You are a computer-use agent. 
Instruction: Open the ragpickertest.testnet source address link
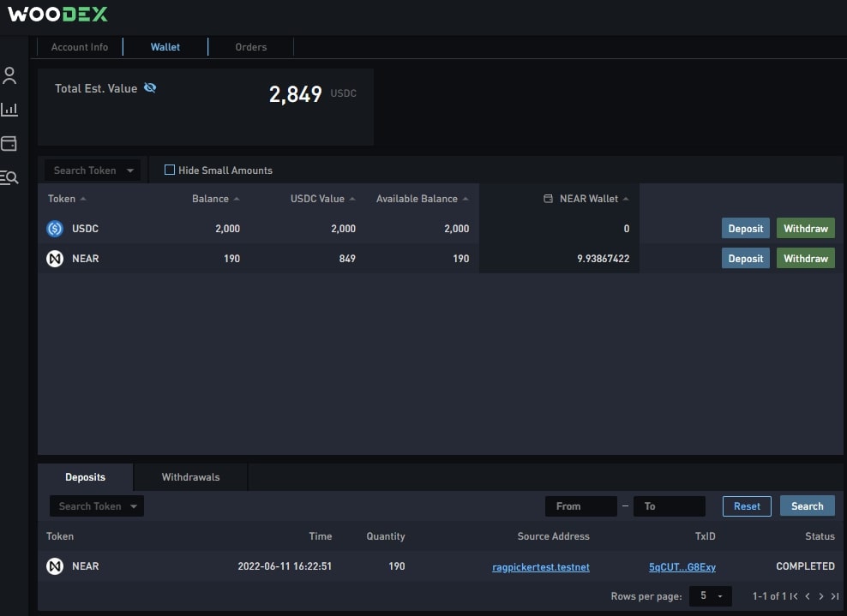pos(540,566)
